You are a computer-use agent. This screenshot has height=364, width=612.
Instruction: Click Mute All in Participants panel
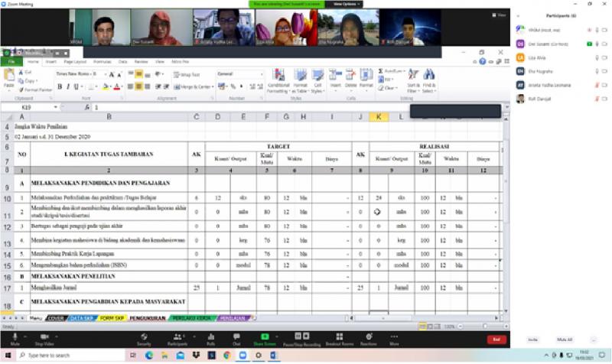click(565, 339)
